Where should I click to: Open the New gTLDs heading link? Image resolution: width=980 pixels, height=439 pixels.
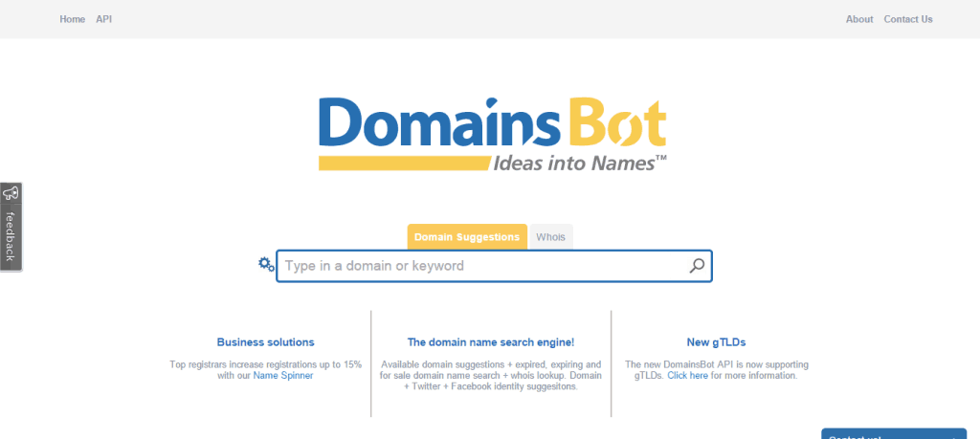[x=716, y=342]
